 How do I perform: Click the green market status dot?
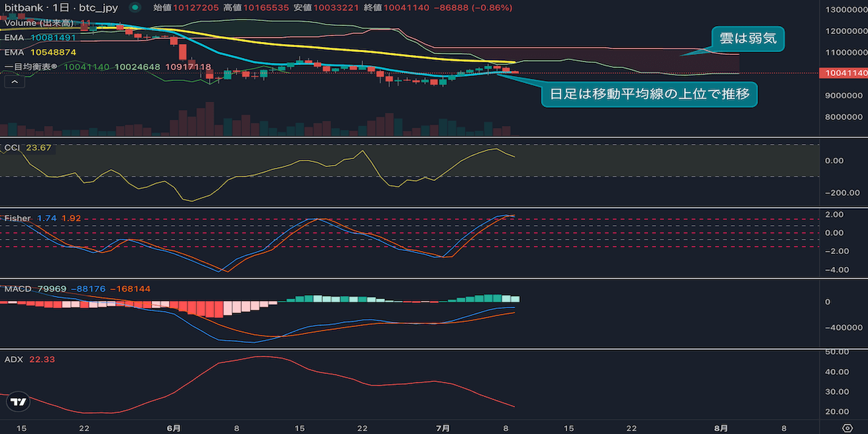click(x=135, y=7)
